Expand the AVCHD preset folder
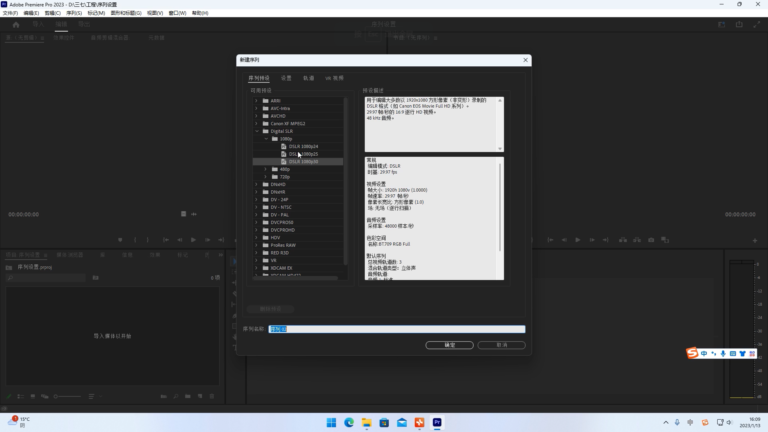Image resolution: width=768 pixels, height=432 pixels. tap(256, 116)
